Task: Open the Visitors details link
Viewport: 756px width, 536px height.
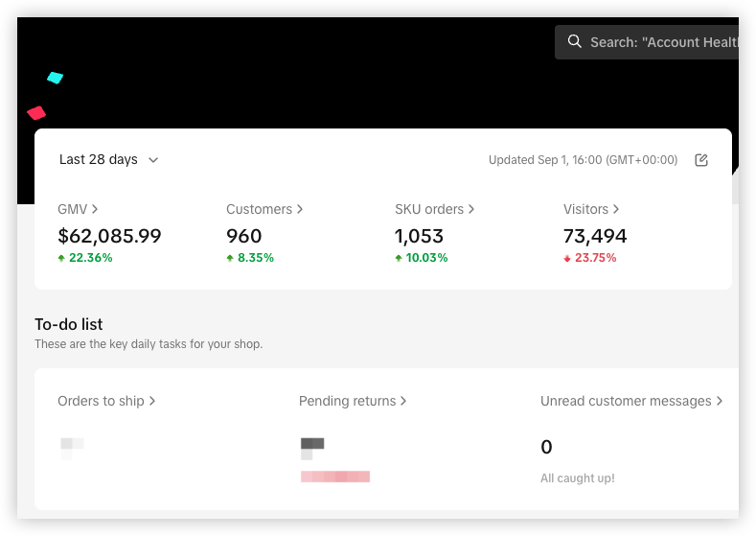Action: [x=591, y=209]
